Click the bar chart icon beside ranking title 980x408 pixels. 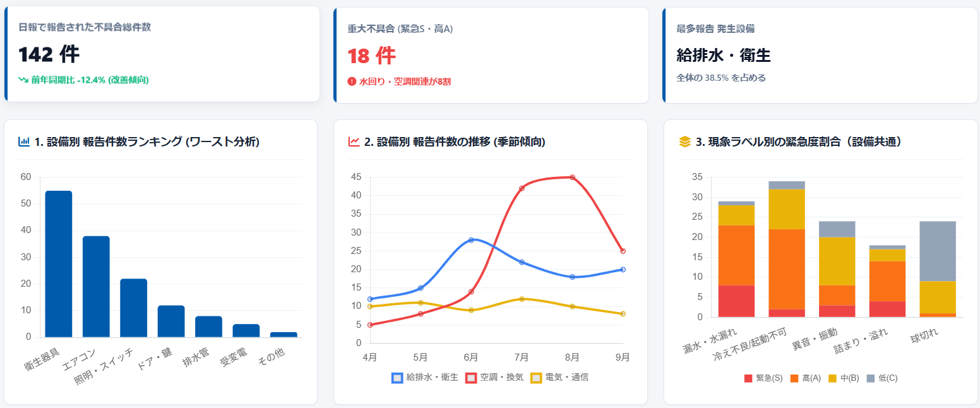(24, 142)
